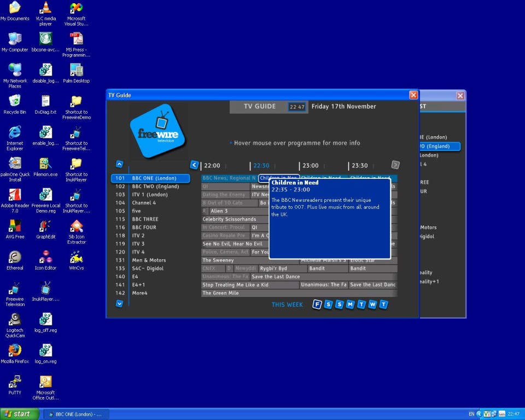
Task: Select the log_off.reg file icon
Action: [45, 323]
